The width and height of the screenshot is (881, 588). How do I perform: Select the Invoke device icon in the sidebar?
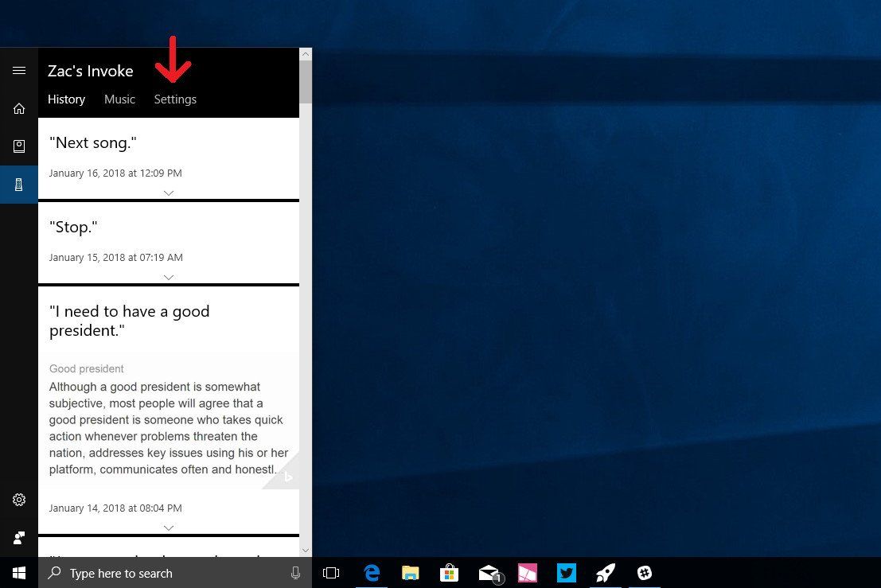point(19,184)
